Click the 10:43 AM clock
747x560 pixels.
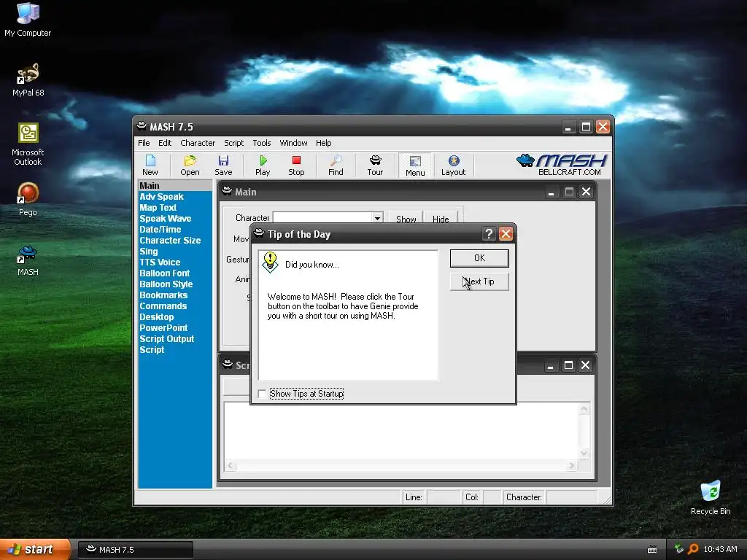pyautogui.click(x=720, y=550)
